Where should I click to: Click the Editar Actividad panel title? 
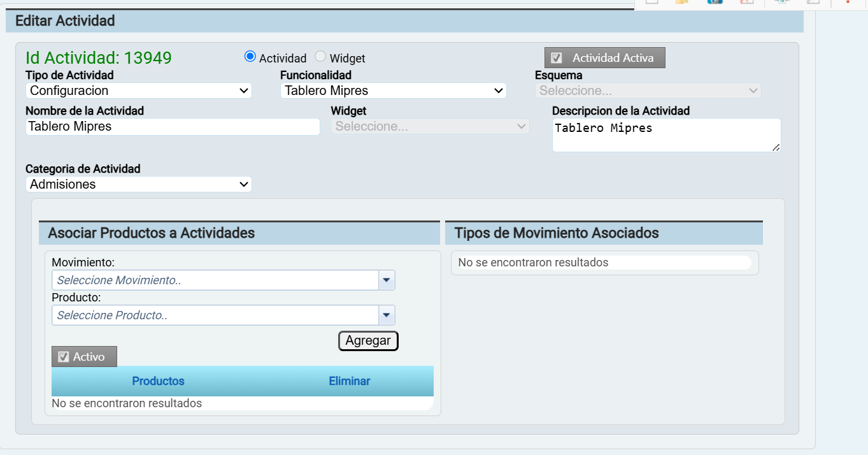point(65,21)
